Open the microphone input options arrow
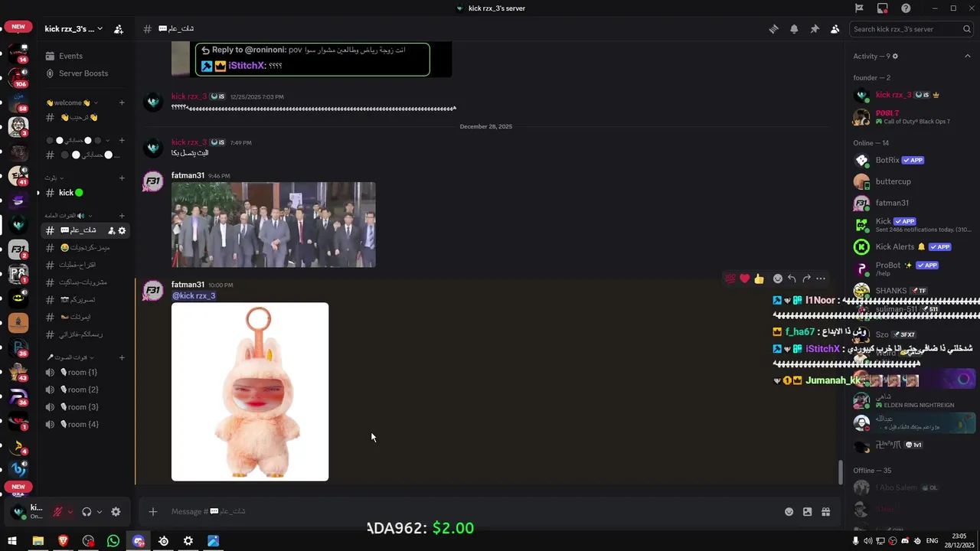980x551 pixels. (70, 512)
